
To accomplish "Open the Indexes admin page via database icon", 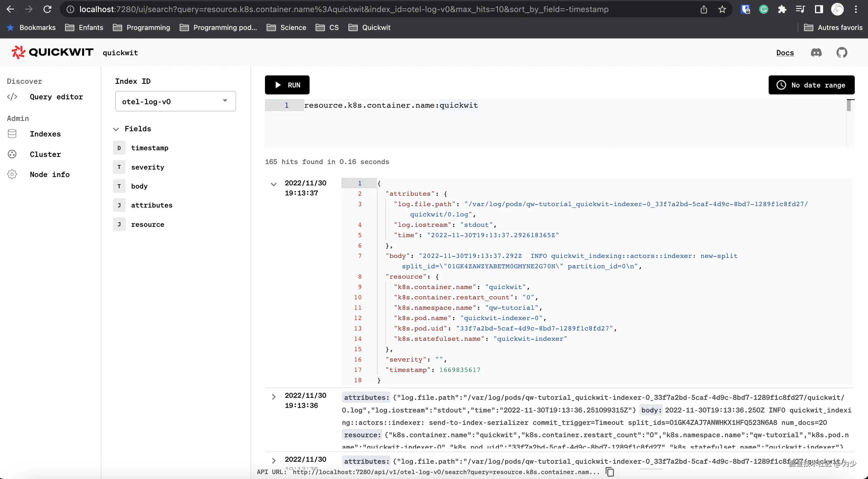I will coord(12,134).
